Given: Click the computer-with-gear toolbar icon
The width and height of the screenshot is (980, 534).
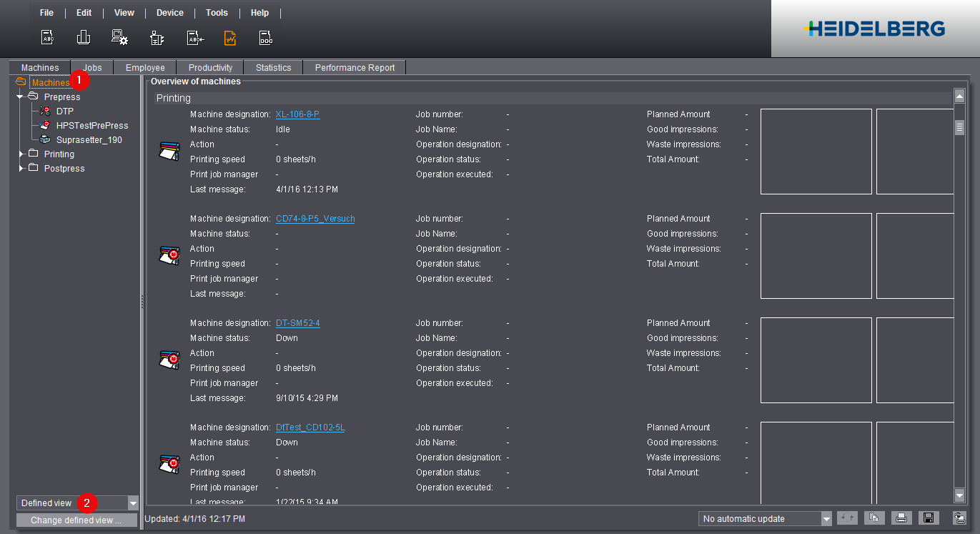Looking at the screenshot, I should [x=119, y=38].
